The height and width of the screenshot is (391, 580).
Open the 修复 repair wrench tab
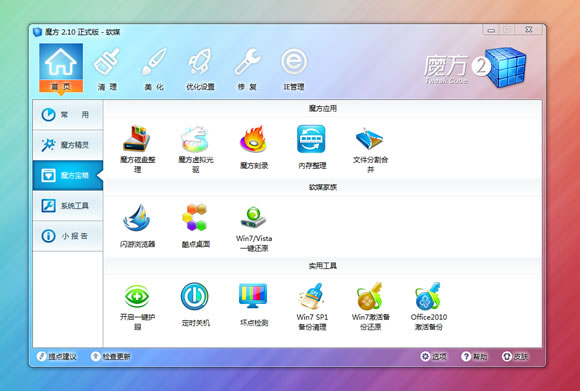[x=247, y=69]
